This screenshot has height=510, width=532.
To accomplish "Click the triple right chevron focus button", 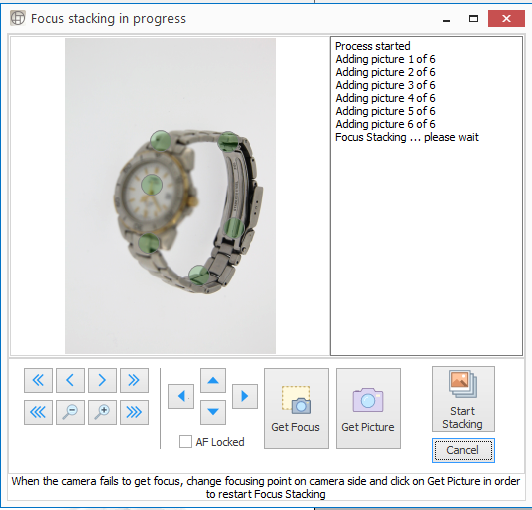I will pos(134,412).
